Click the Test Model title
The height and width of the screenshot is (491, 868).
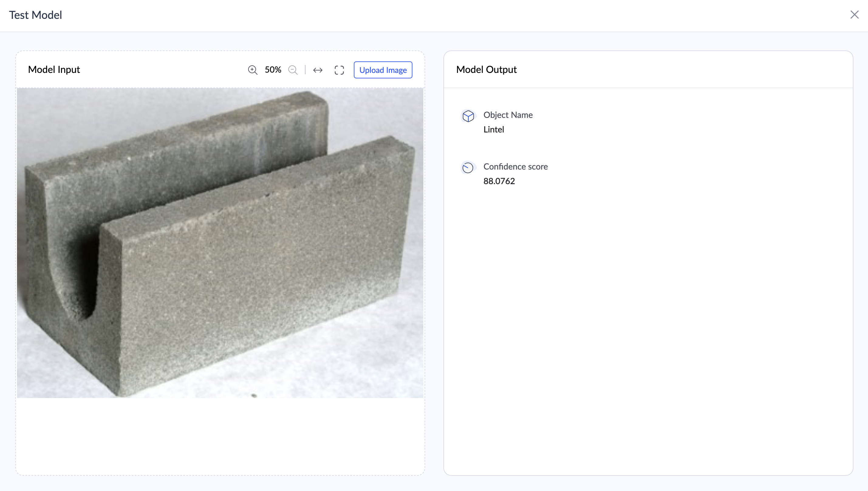coord(36,15)
